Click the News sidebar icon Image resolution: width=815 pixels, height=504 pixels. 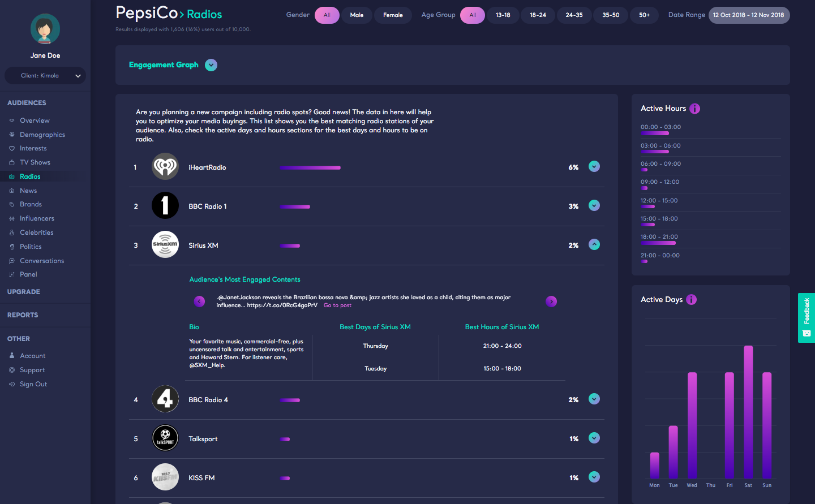pyautogui.click(x=12, y=191)
